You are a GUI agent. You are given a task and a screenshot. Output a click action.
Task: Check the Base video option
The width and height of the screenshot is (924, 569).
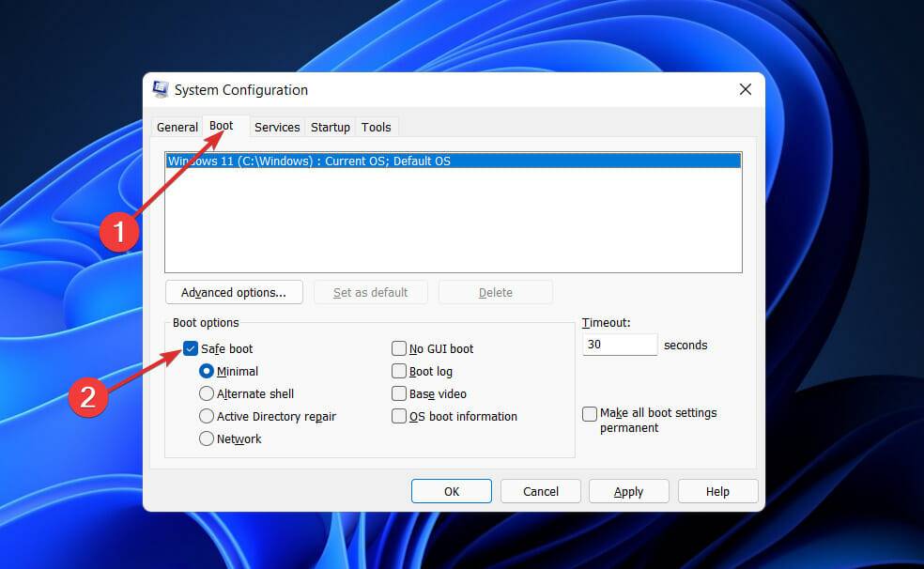(399, 393)
